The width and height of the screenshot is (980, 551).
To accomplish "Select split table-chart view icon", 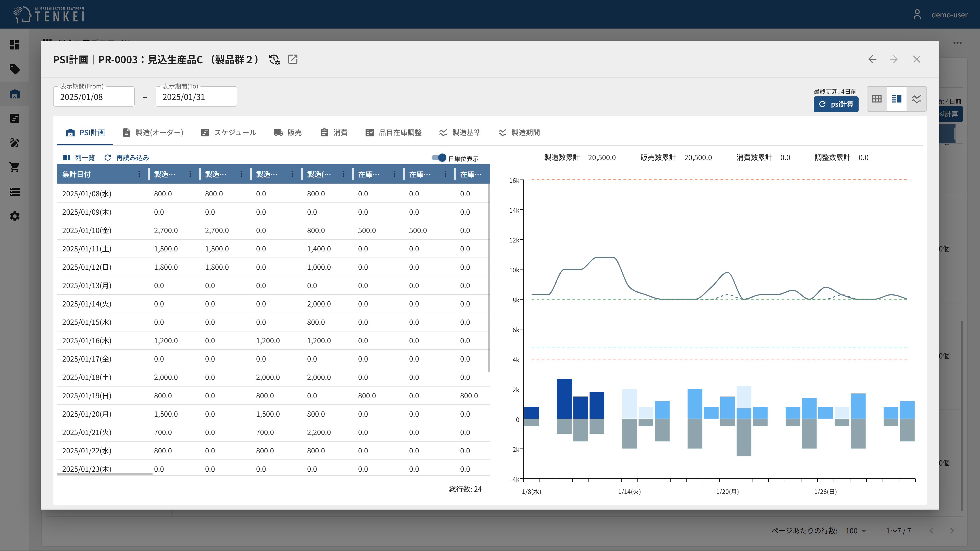I will [x=896, y=99].
